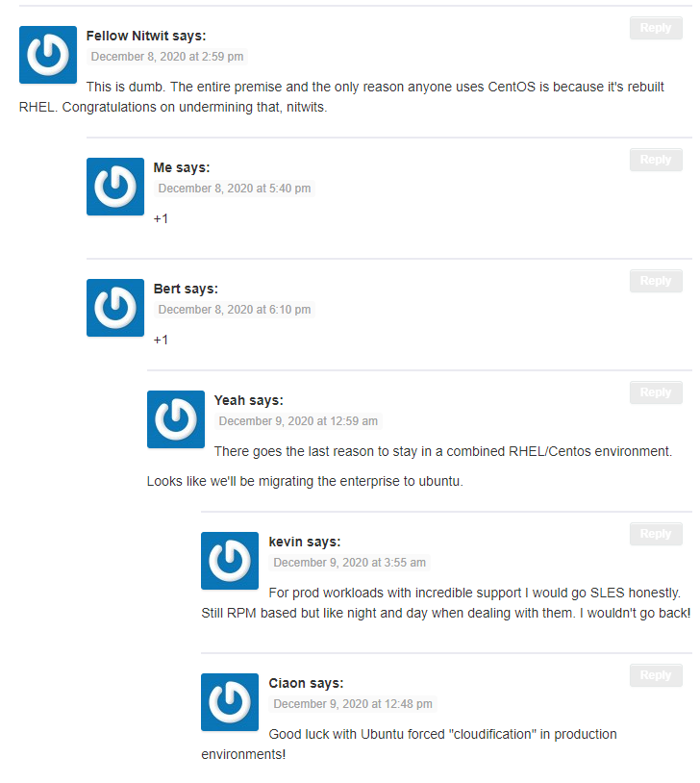Reply to kevin's SLES comment
Image resolution: width=700 pixels, height=783 pixels.
click(656, 534)
